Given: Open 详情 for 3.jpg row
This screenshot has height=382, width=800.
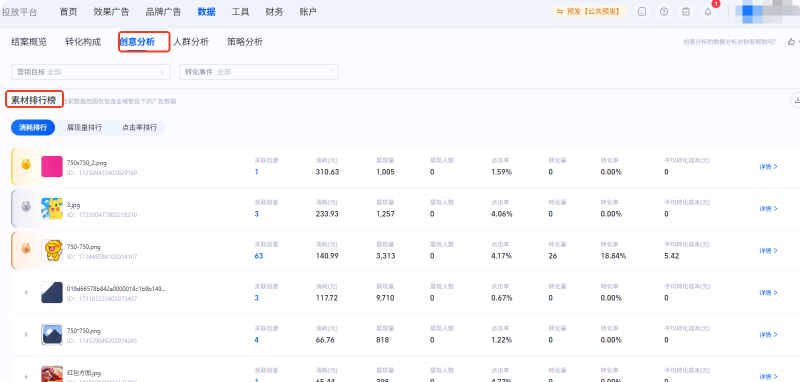Looking at the screenshot, I should 768,209.
